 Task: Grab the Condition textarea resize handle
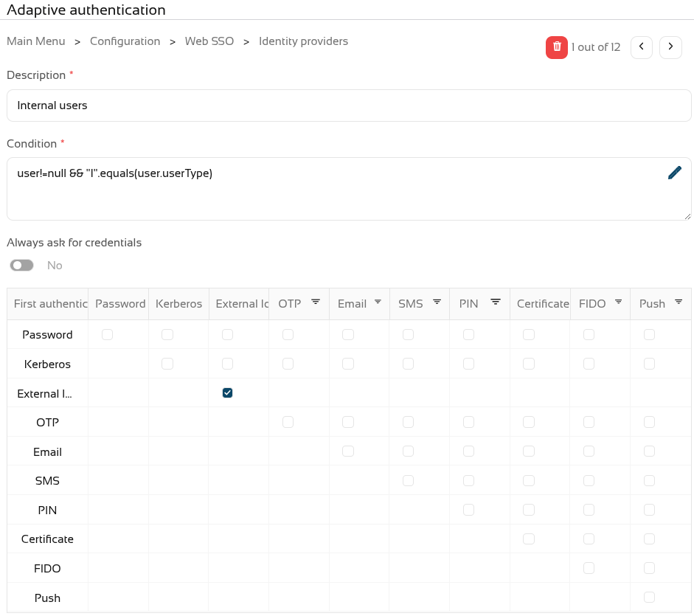(x=687, y=216)
